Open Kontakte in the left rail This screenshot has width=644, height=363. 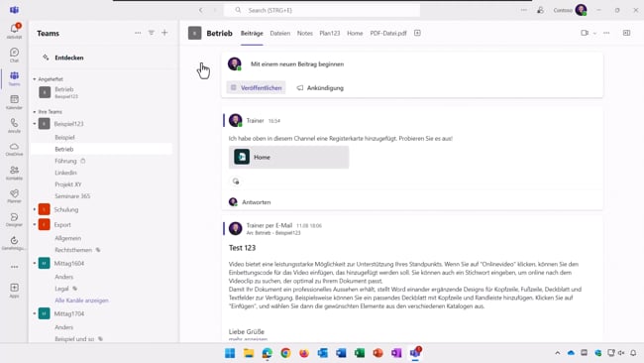click(15, 174)
